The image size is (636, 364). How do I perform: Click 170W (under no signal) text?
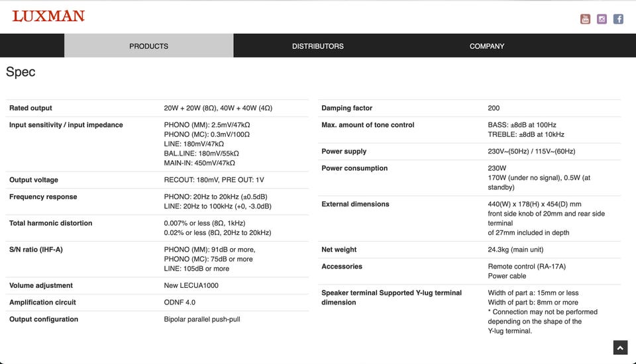point(525,178)
